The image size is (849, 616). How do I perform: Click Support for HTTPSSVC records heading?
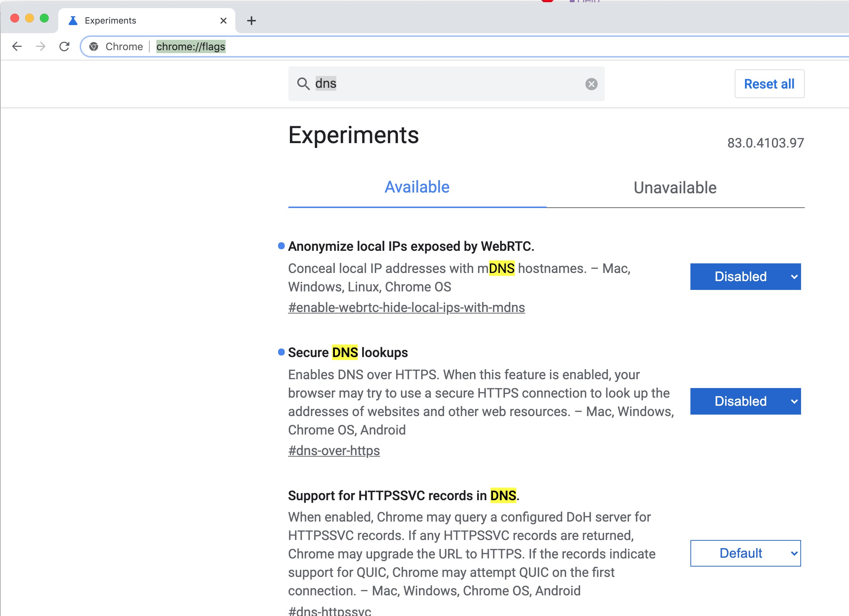(x=403, y=496)
